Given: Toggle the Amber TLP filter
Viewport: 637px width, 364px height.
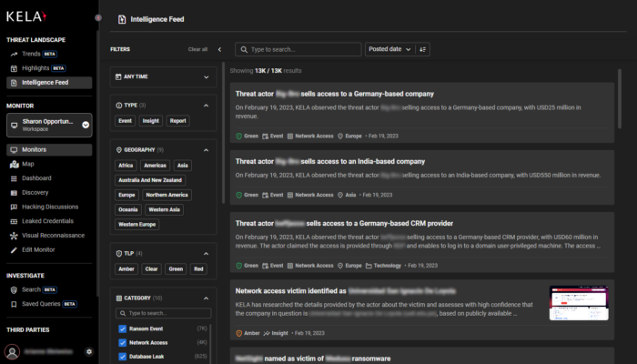Looking at the screenshot, I should coord(126,269).
